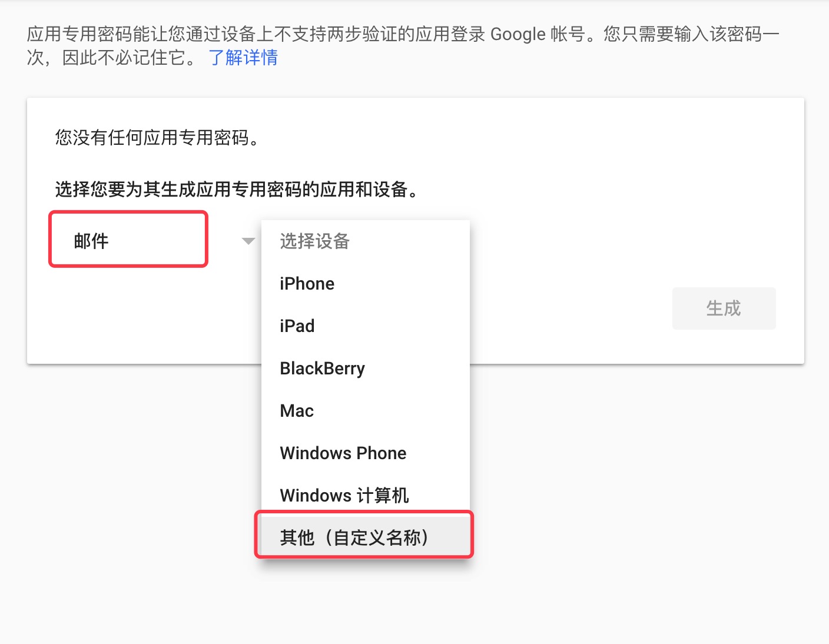Select BlackBerry in the device menu
Screen dimensions: 829x644
click(322, 369)
